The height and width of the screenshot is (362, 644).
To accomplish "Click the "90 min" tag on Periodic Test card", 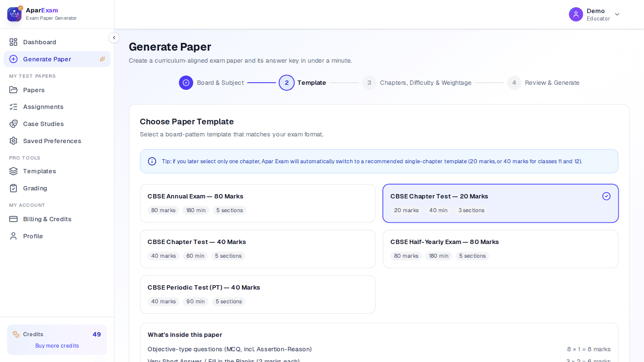I will click(x=196, y=301).
